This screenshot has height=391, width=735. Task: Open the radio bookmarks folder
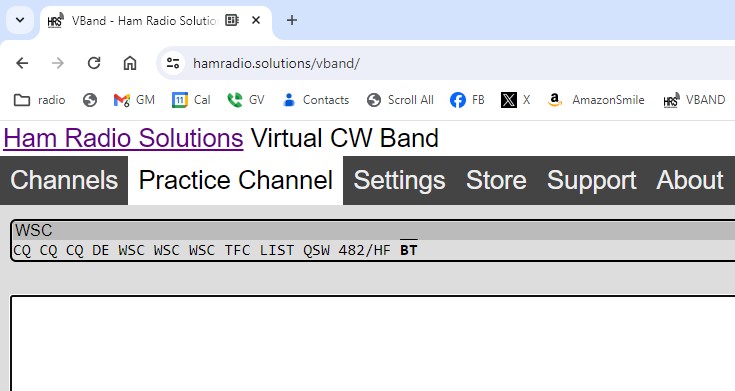pos(39,100)
